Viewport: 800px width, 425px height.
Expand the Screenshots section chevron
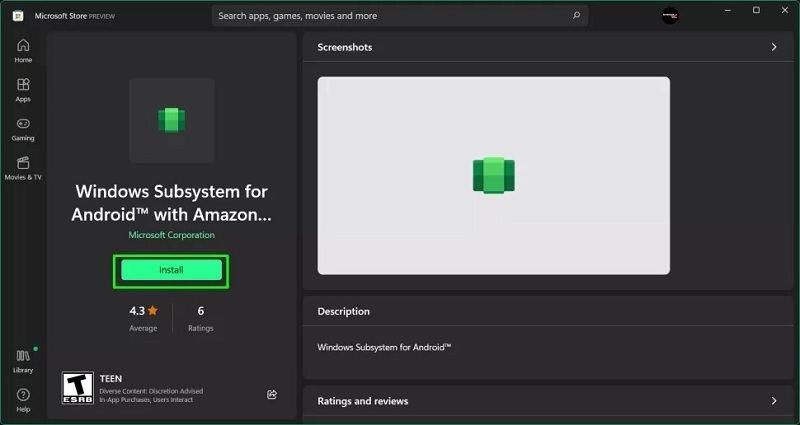773,47
